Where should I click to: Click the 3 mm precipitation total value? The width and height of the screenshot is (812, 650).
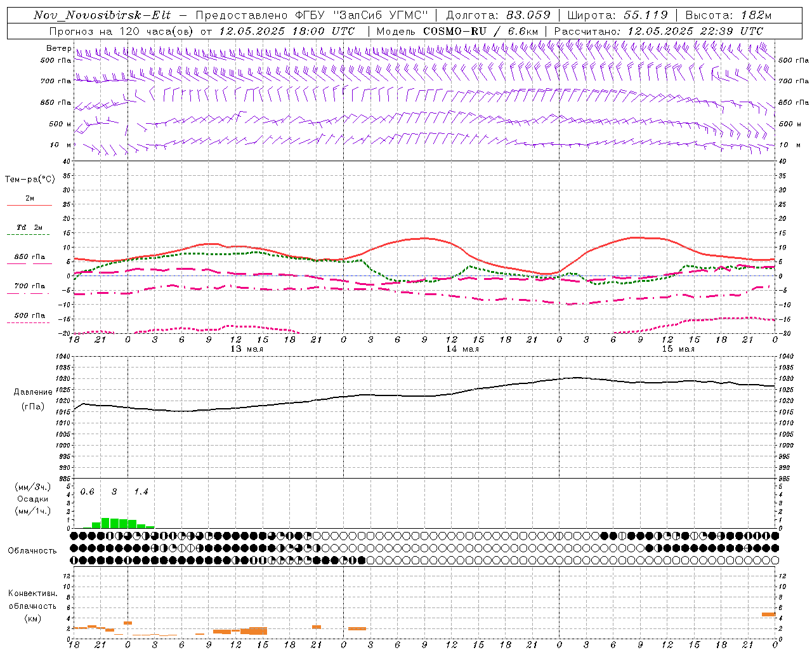114,492
